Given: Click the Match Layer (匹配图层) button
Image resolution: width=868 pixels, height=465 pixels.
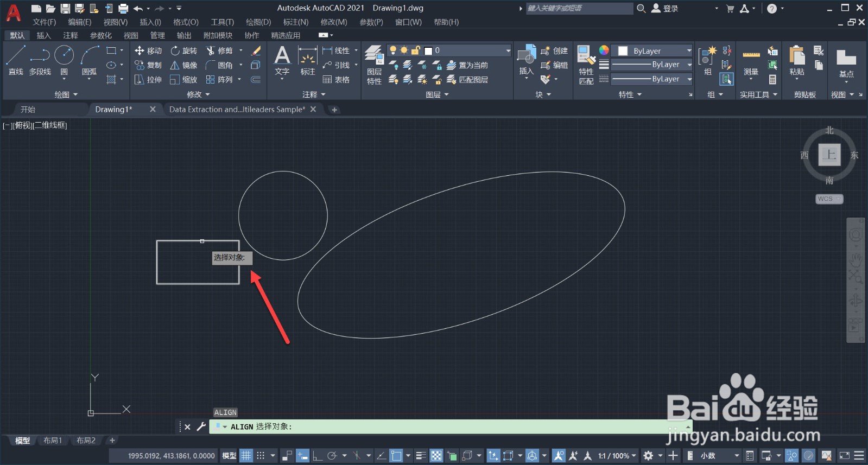Looking at the screenshot, I should 467,80.
